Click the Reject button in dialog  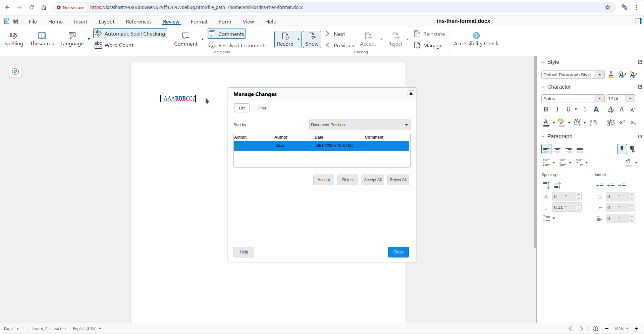[347, 180]
